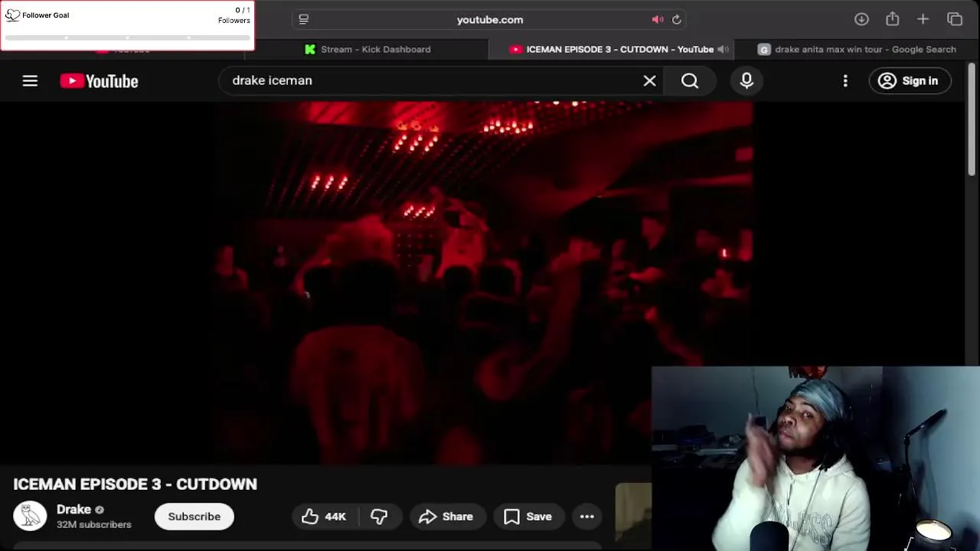Viewport: 980px width, 551px height.
Task: Click the Follower Goal heart icon
Action: click(x=12, y=15)
